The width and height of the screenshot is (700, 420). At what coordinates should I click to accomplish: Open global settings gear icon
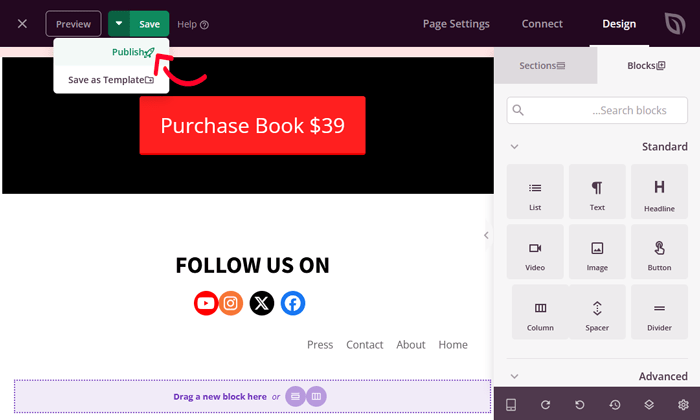[683, 404]
